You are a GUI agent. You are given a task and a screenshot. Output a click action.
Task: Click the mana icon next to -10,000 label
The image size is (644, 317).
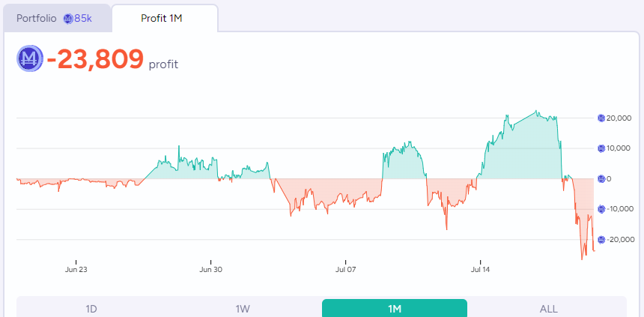(601, 209)
